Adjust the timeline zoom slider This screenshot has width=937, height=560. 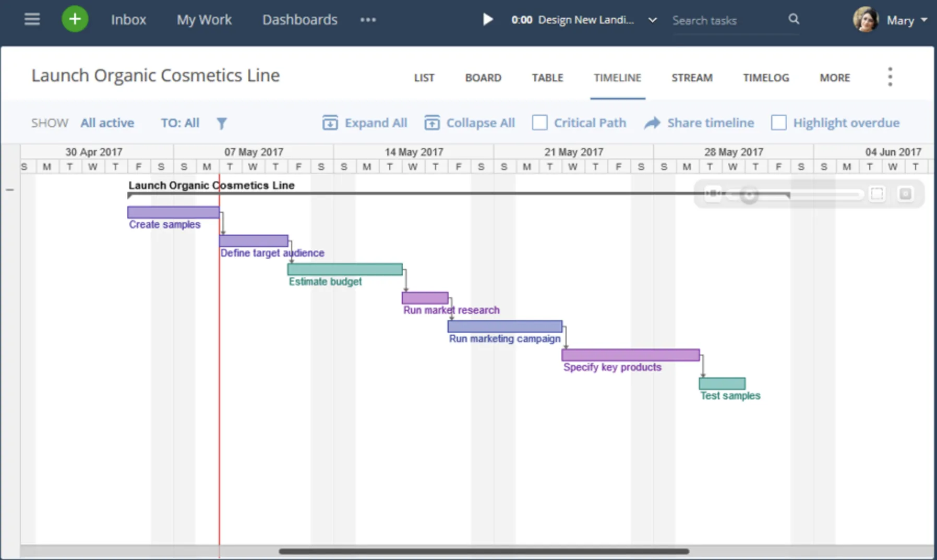point(750,194)
